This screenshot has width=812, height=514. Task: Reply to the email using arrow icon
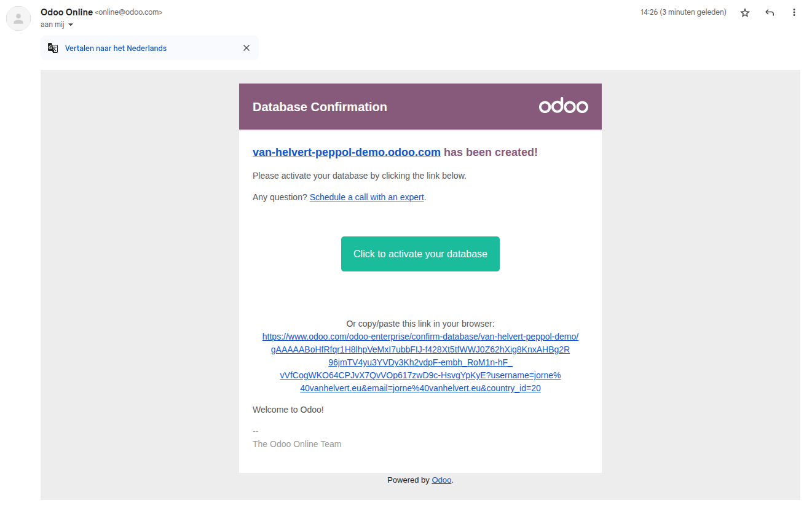pos(770,12)
